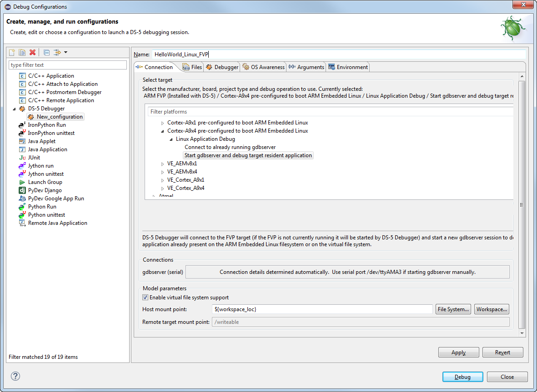Delete selected configuration with red X
This screenshot has width=537, height=392.
[x=32, y=53]
